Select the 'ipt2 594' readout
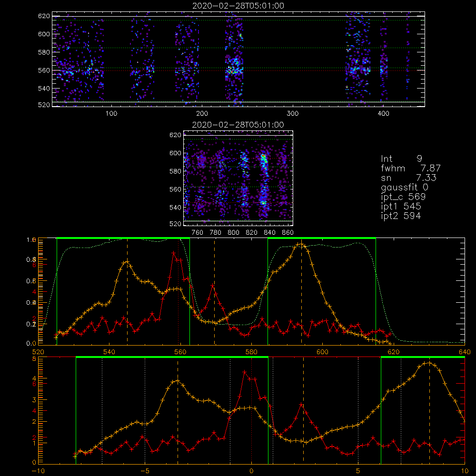Viewport: 476px width, 476px height. [x=401, y=216]
